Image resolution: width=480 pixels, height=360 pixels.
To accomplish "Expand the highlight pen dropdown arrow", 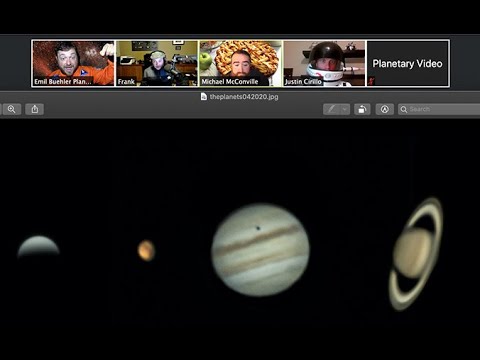I will (345, 109).
